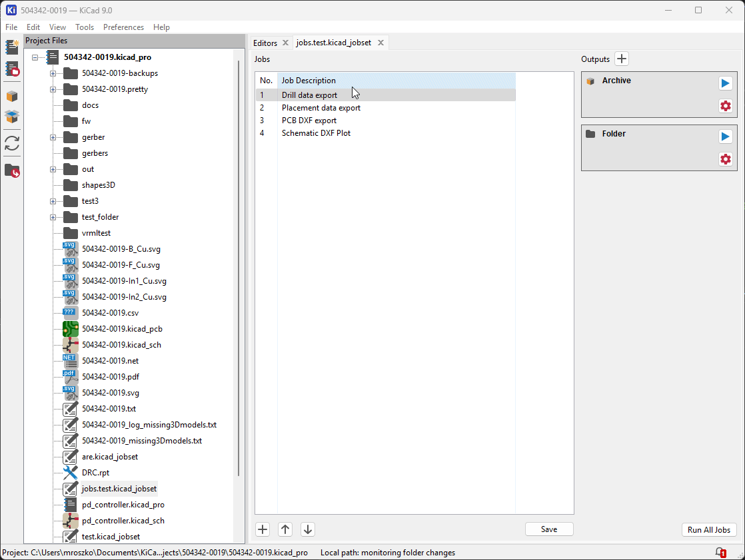
Task: Run the Archive output with play icon
Action: tap(725, 83)
